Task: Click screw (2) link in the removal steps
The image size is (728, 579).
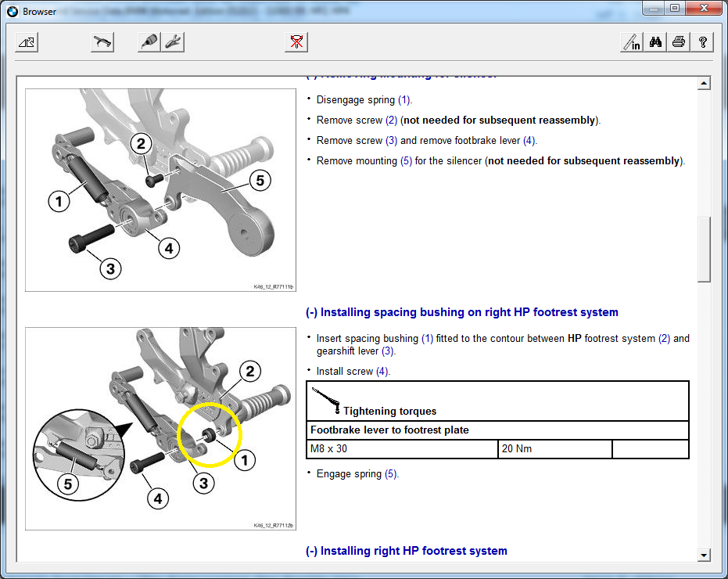Action: [x=391, y=120]
